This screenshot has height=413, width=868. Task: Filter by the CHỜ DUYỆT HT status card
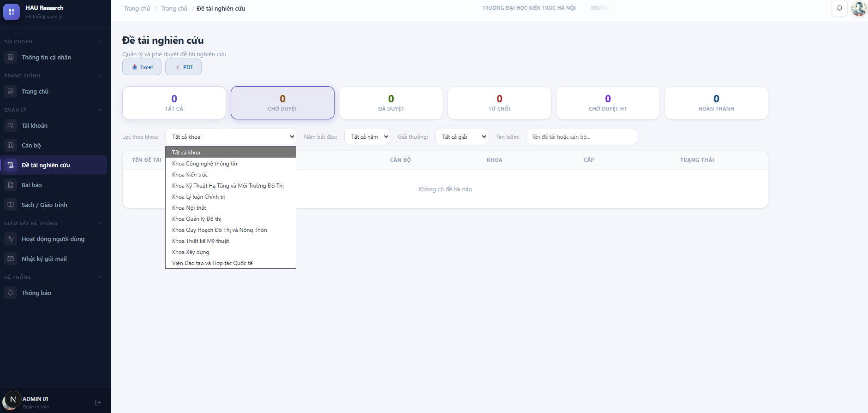pos(608,103)
